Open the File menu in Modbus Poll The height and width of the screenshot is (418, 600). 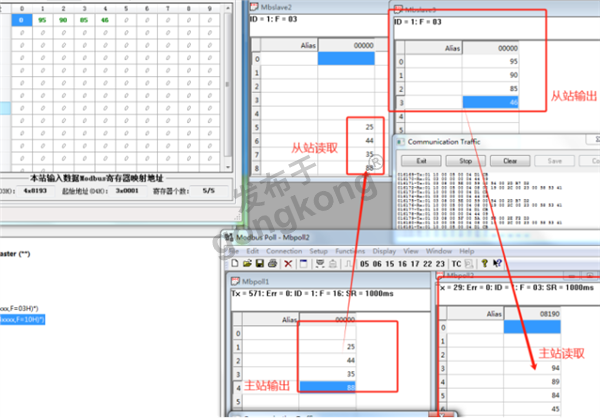(x=234, y=251)
